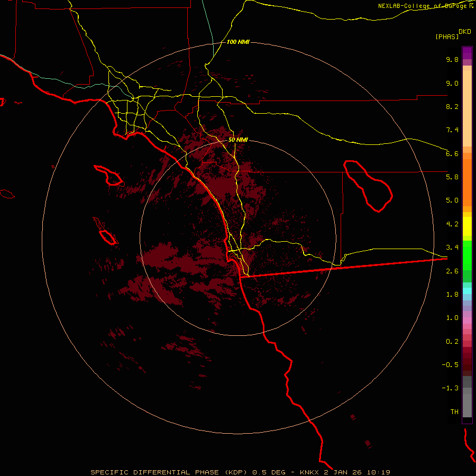This screenshot has width=476, height=476.
Task: Click the 2.6 value on the scale
Action: (x=452, y=271)
